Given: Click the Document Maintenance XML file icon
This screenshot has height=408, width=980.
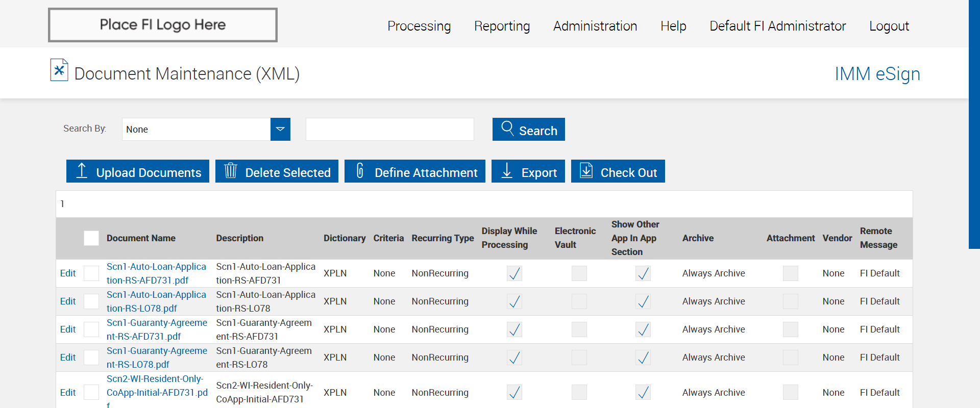Looking at the screenshot, I should (x=59, y=70).
